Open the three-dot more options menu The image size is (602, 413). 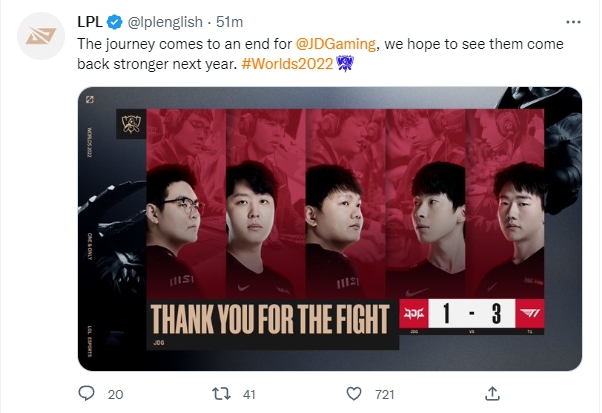(573, 22)
